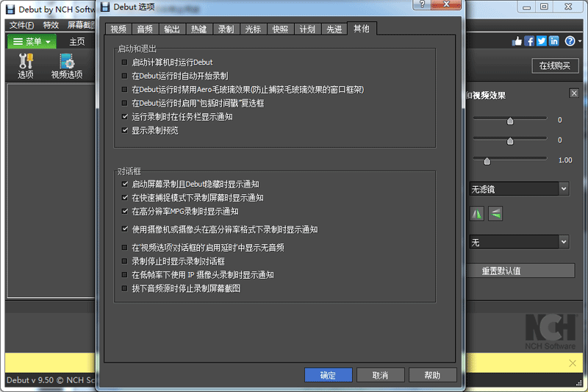Toggle 包括时间戳 checkbox option
Screen dimensions: 588x392
(x=125, y=103)
